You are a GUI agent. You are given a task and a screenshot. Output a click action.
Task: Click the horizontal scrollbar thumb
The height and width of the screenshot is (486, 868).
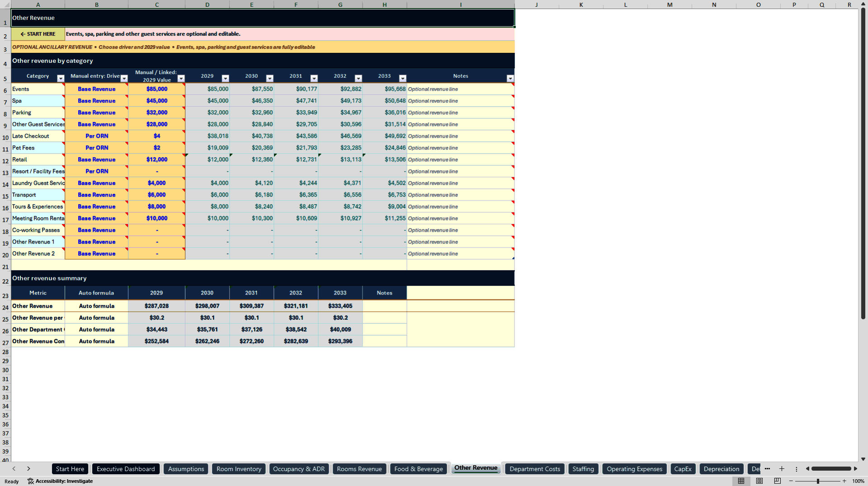[x=831, y=469]
